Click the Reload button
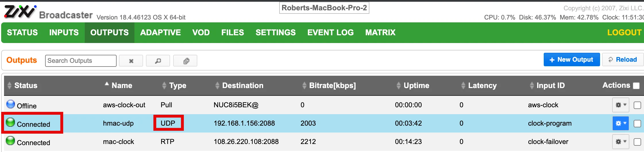This screenshot has width=644, height=152. [622, 60]
